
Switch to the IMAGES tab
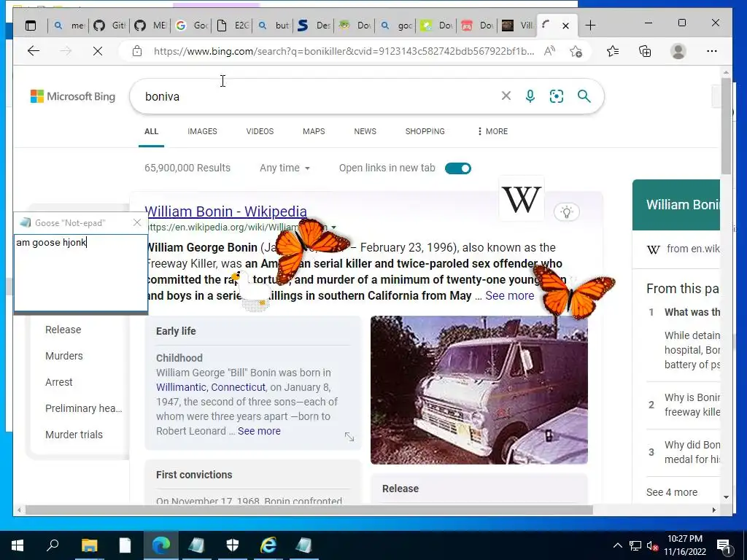(202, 131)
